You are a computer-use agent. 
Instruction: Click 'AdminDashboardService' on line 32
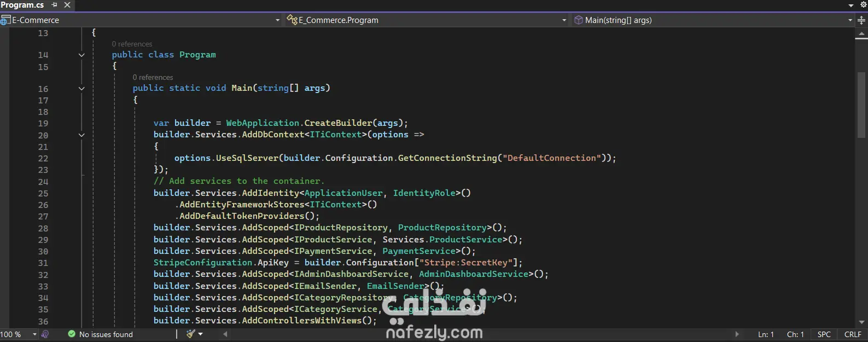click(x=474, y=274)
